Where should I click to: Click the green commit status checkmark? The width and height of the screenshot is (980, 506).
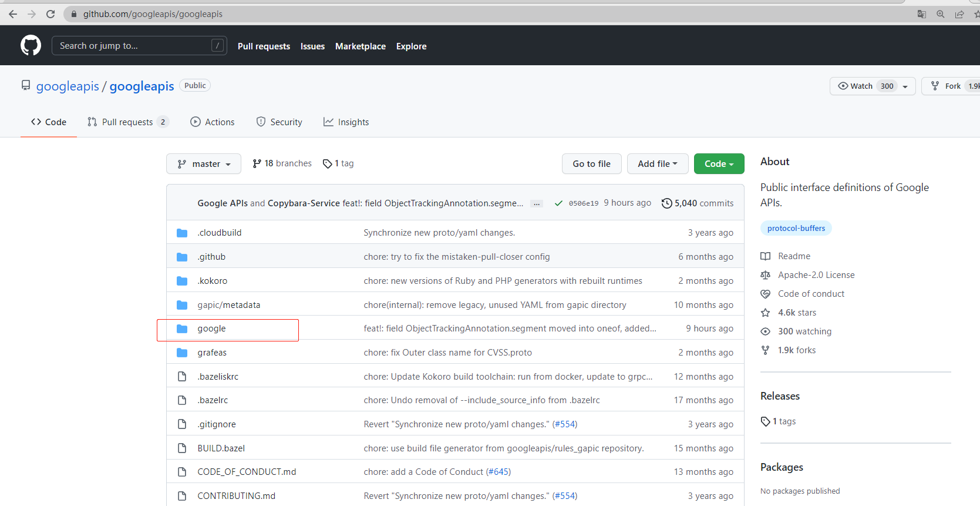(x=558, y=203)
